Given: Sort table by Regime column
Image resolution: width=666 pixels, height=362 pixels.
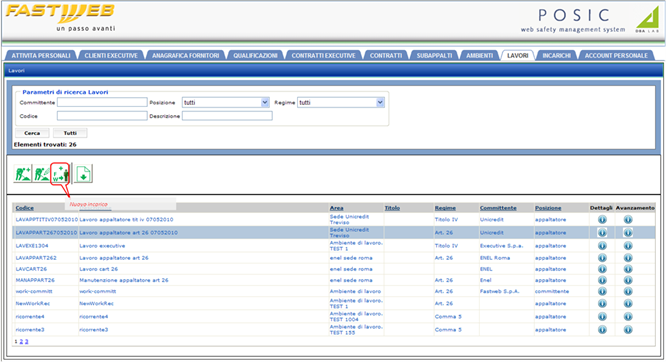Looking at the screenshot, I should click(445, 208).
